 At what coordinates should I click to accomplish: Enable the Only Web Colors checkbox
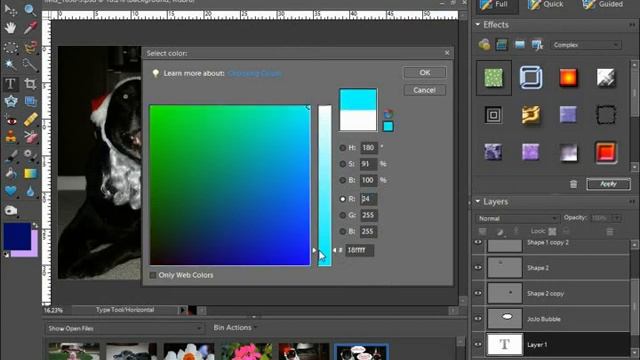pyautogui.click(x=153, y=276)
